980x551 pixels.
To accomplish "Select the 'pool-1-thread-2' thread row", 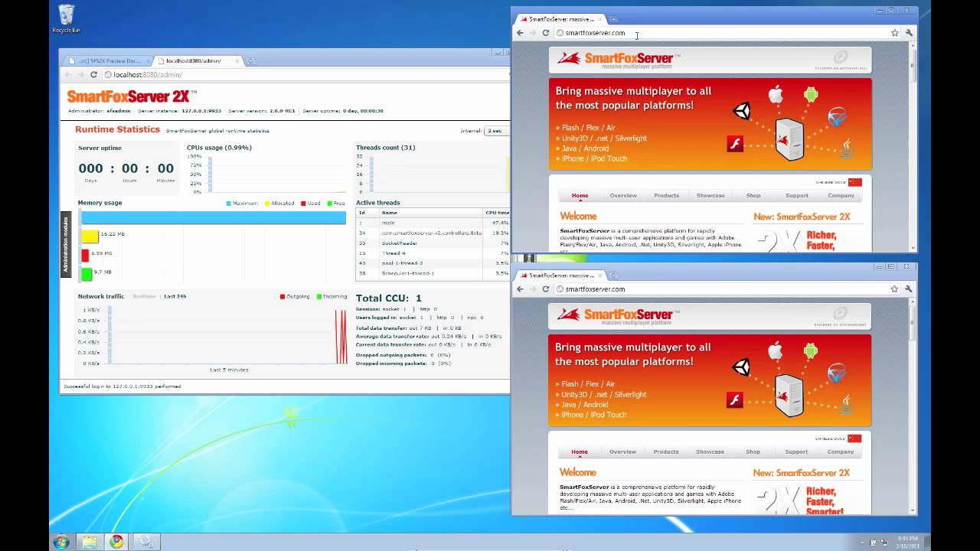I will tap(433, 262).
